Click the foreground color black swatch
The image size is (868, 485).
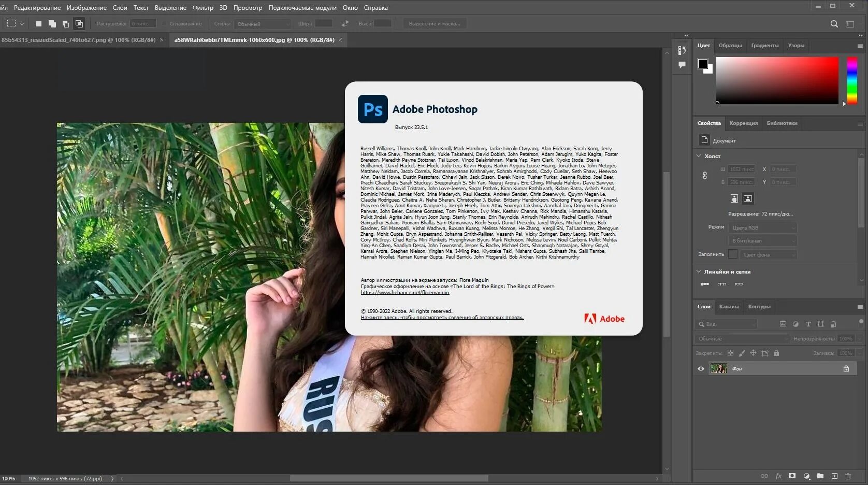(x=702, y=63)
